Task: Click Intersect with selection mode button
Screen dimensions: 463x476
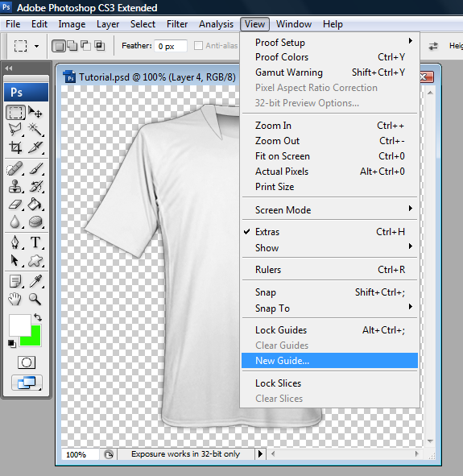Action: click(x=99, y=46)
